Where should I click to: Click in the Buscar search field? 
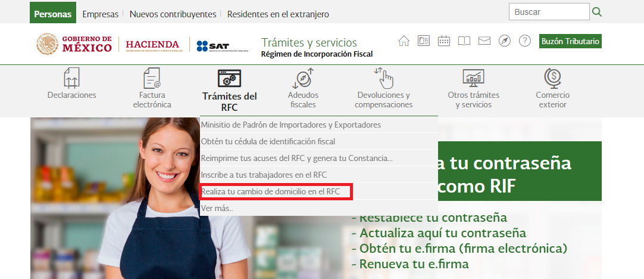(549, 12)
